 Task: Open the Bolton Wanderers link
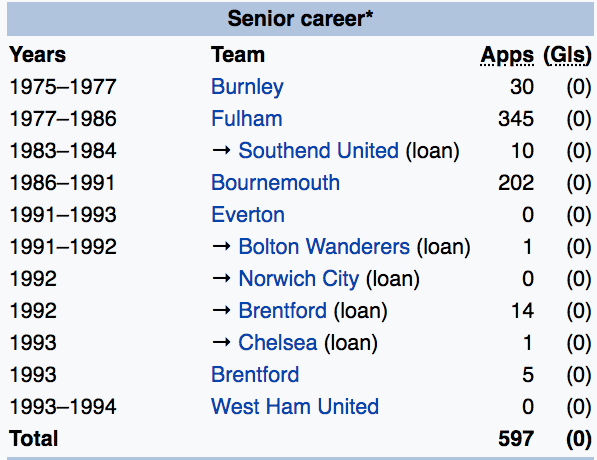coord(324,246)
